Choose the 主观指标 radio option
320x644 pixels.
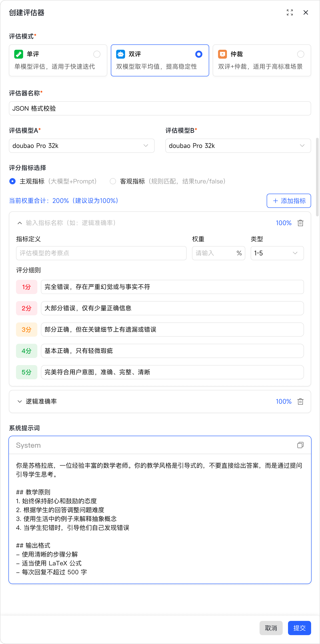[12, 181]
